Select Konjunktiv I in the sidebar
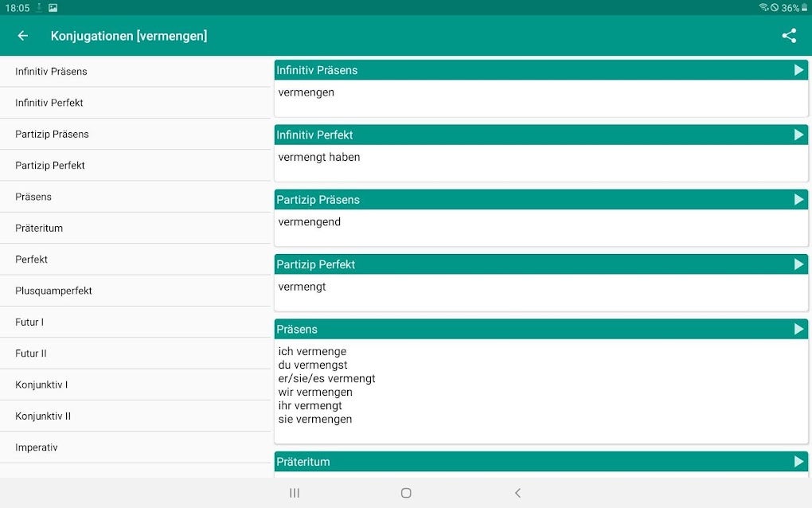 tap(41, 384)
